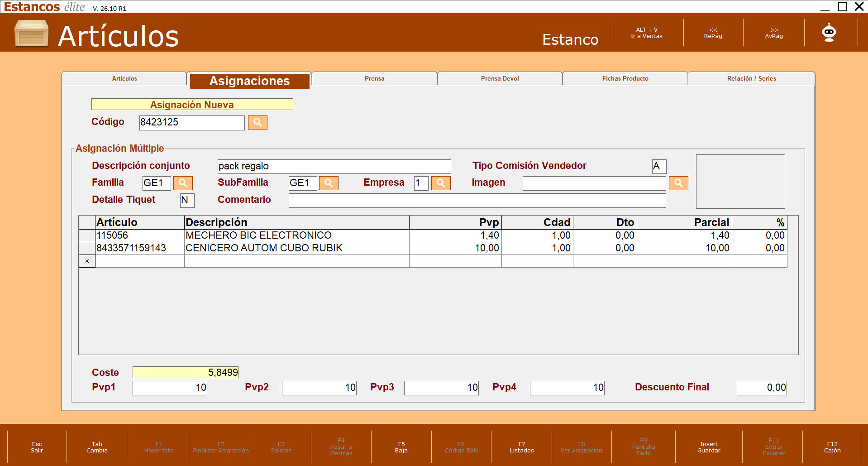Open the SubFamilia lookup magnifier
Viewport: 868px width, 466px height.
(x=329, y=183)
